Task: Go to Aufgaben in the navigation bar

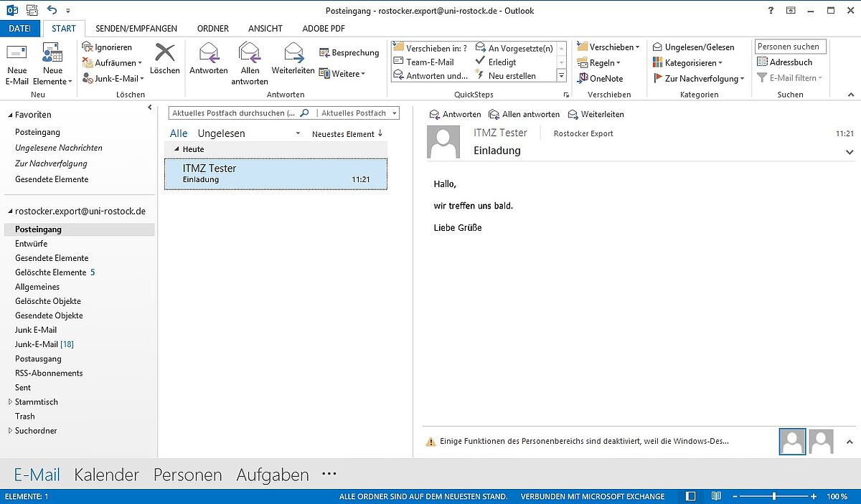Action: point(273,475)
